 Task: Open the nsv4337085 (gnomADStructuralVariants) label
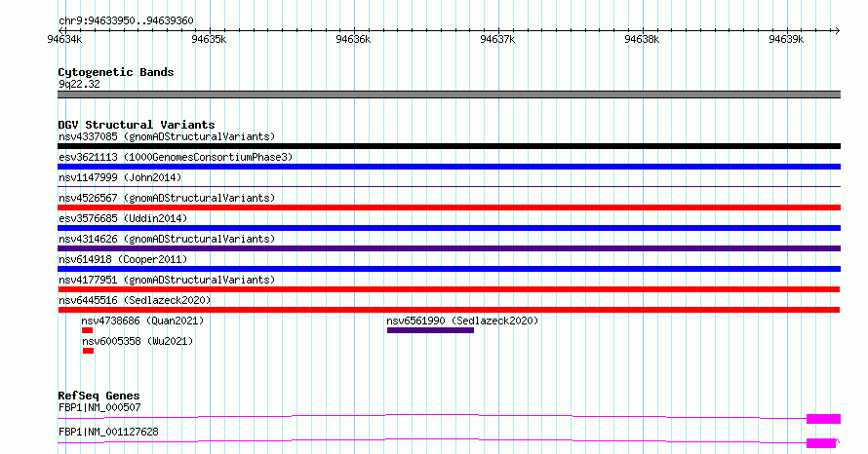point(167,136)
